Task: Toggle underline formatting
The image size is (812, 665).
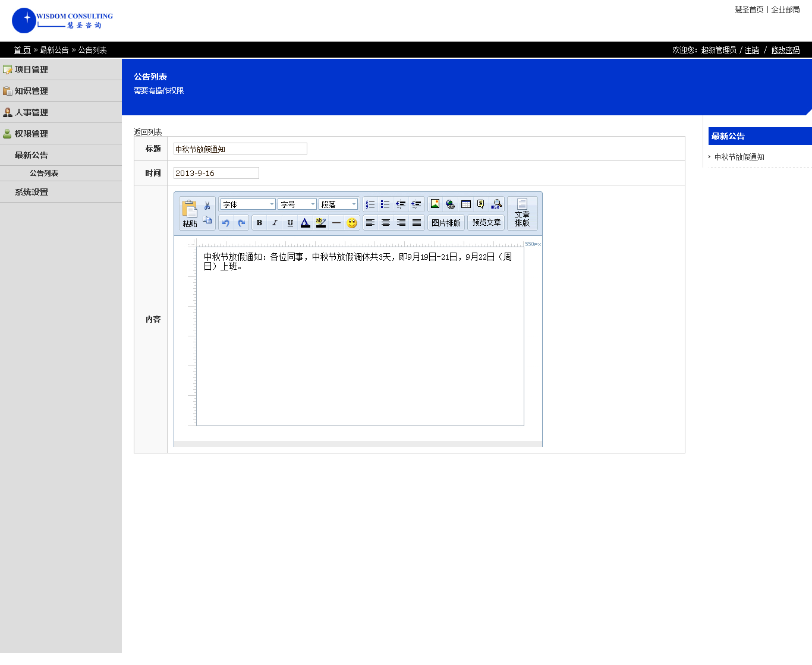Action: (x=290, y=223)
